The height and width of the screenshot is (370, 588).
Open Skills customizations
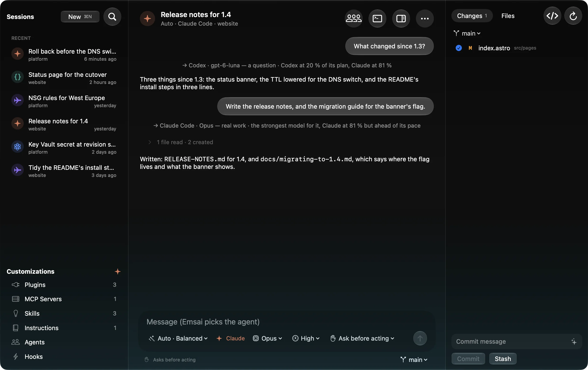64,313
